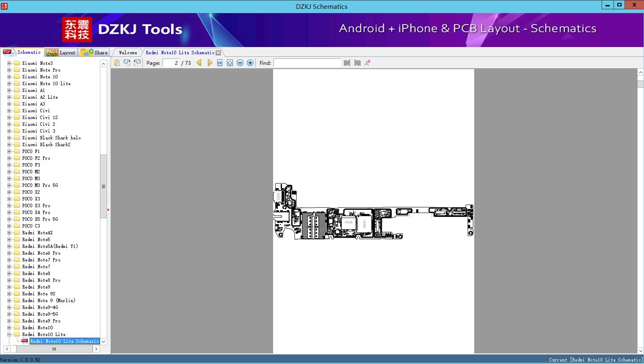The image size is (644, 364).
Task: Collapse the side panel using the red splitter arrow
Action: point(108,209)
